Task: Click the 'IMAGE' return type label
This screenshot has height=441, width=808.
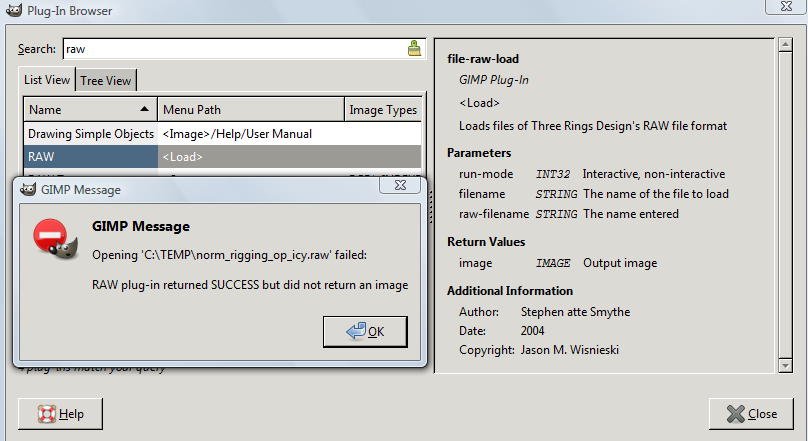Action: (552, 263)
